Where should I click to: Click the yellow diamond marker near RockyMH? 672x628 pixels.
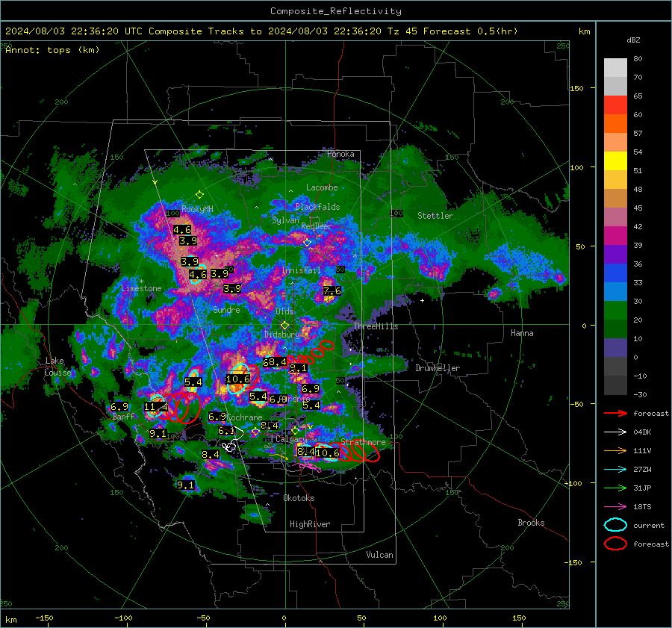click(x=199, y=195)
